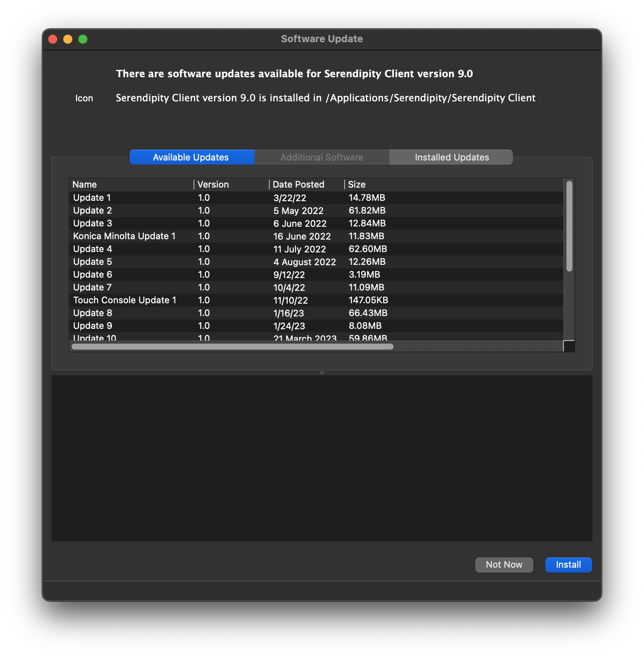Click the 10/4/22 date cell

[x=289, y=287]
